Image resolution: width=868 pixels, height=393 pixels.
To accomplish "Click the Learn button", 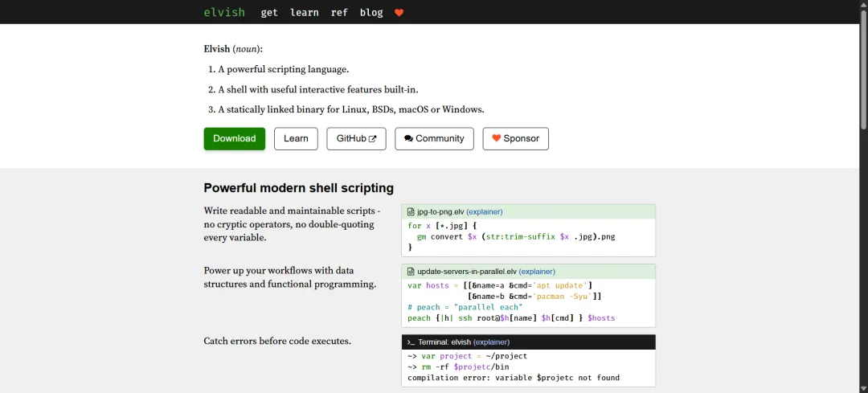I will point(296,138).
